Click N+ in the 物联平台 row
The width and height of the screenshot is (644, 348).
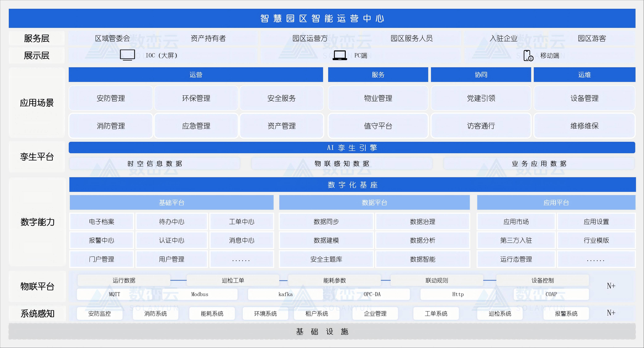point(611,286)
